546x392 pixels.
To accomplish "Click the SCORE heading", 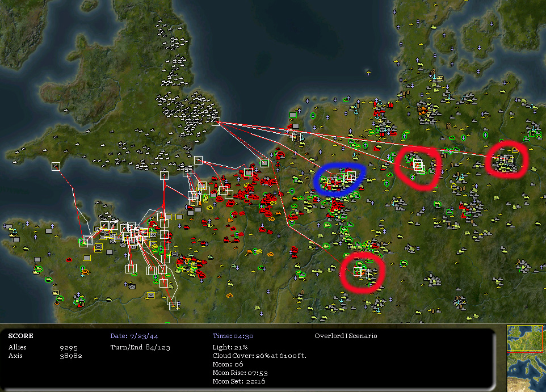I will click(20, 336).
